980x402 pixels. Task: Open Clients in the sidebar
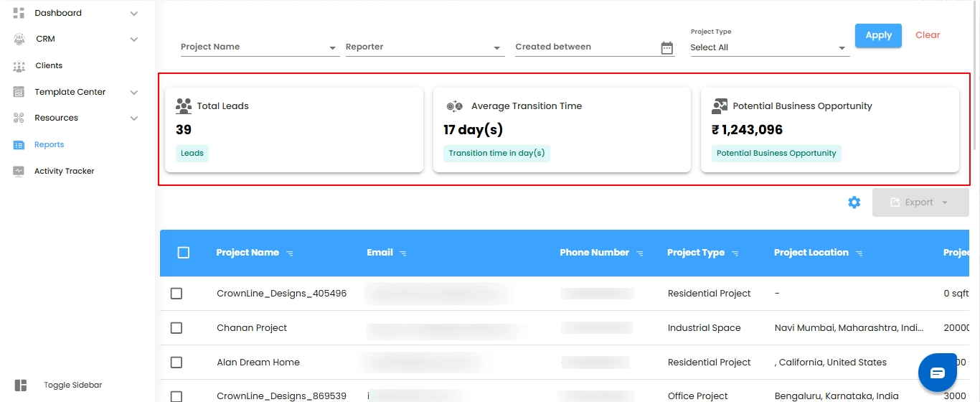(x=49, y=65)
